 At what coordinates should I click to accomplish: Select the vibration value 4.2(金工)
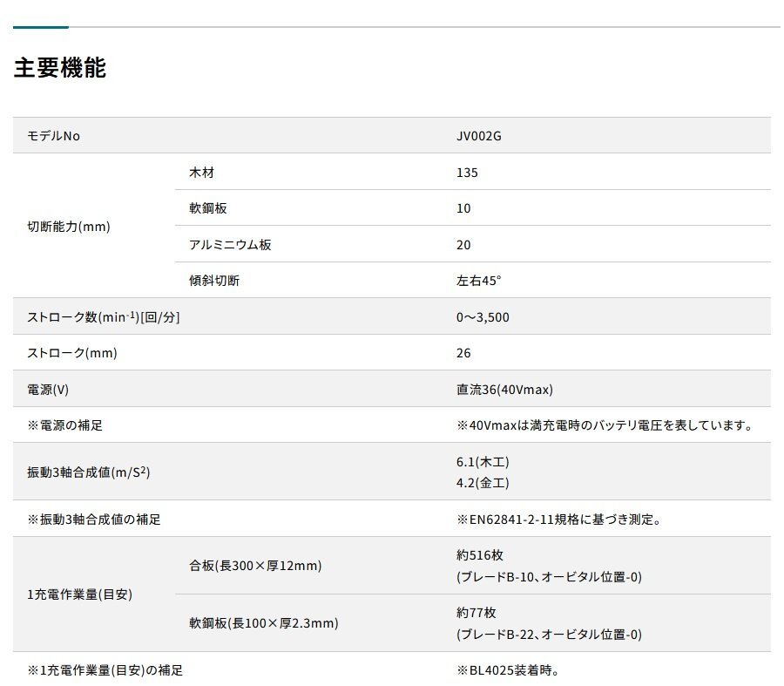tap(483, 482)
